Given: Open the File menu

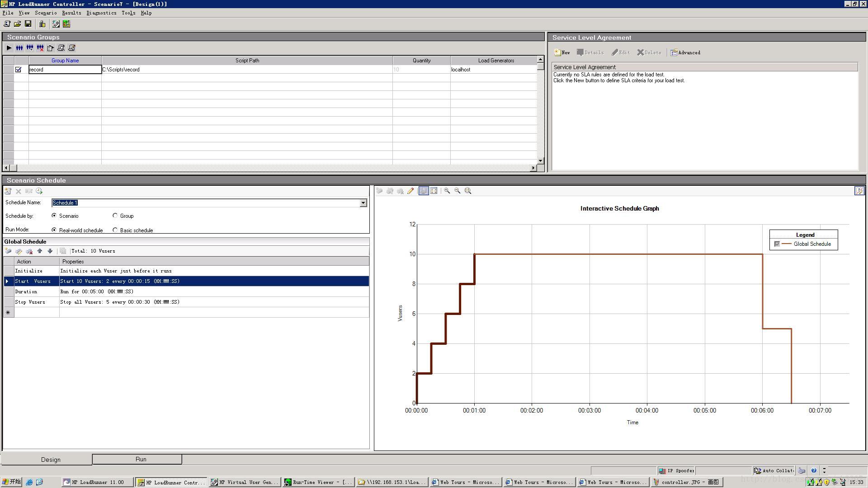Looking at the screenshot, I should [x=8, y=13].
